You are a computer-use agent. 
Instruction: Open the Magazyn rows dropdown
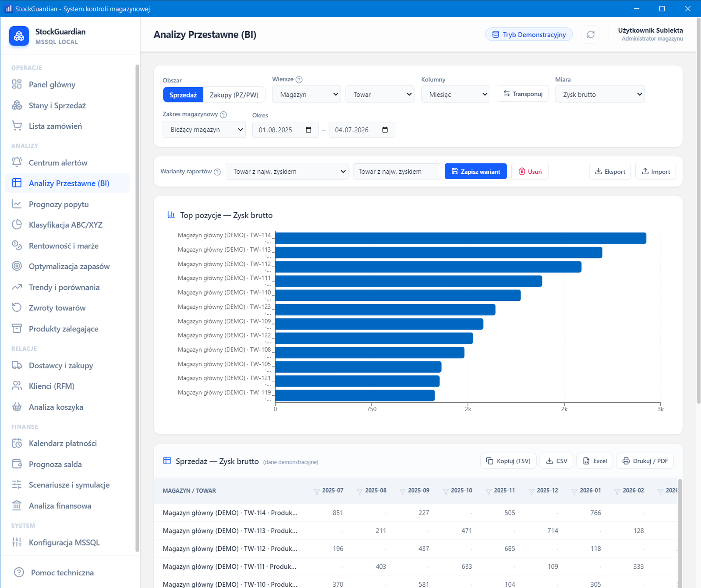[x=307, y=94]
